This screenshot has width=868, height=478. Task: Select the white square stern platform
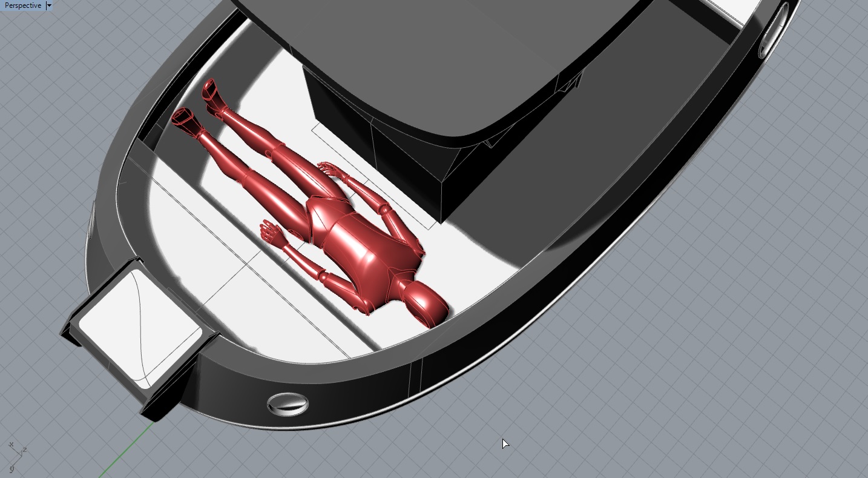139,329
